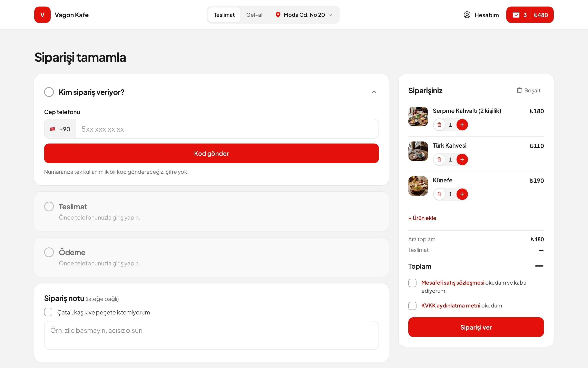Open the Hesabım account icon
The width and height of the screenshot is (588, 368).
point(467,15)
